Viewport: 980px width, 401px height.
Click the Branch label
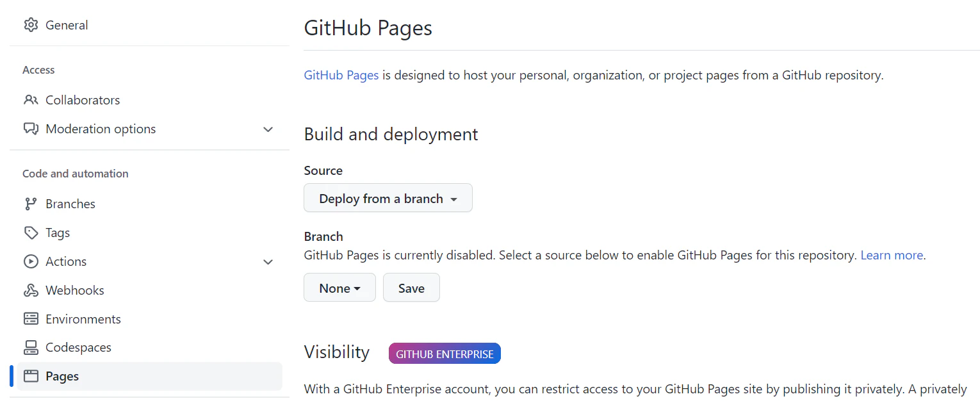[x=323, y=236]
